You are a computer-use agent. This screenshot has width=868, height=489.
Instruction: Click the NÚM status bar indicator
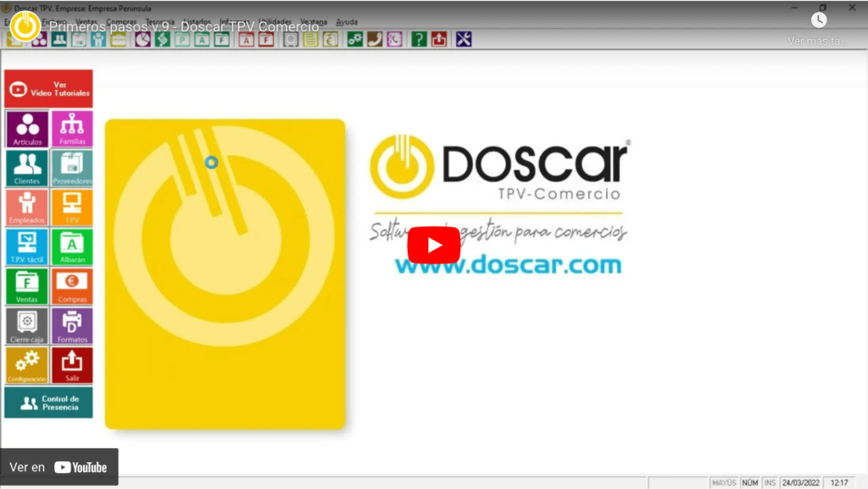750,483
